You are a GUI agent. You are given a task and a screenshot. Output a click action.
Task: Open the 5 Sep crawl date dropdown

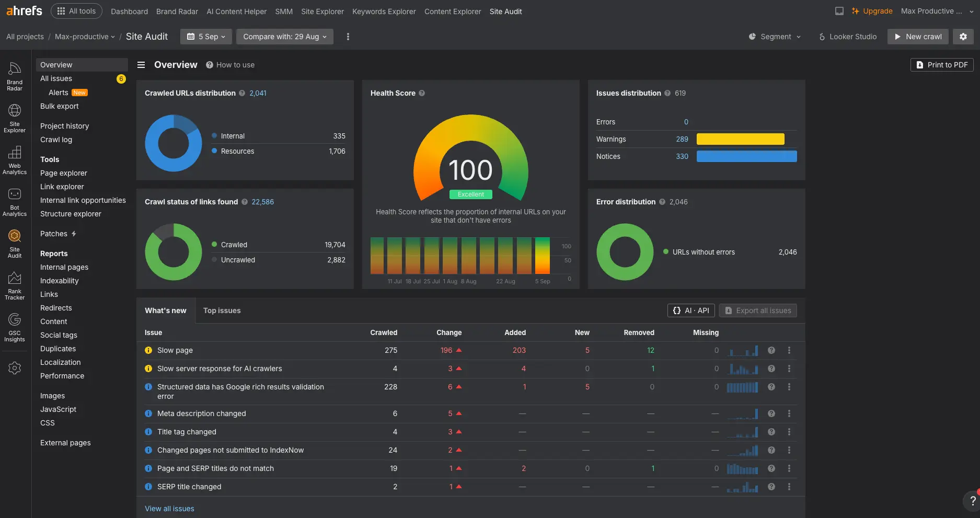click(206, 37)
